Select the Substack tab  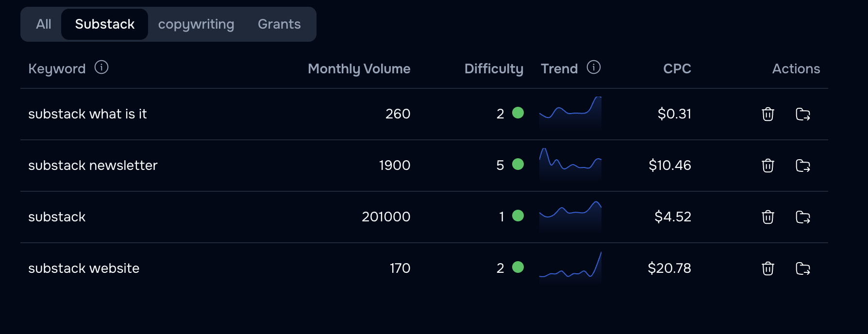click(105, 24)
